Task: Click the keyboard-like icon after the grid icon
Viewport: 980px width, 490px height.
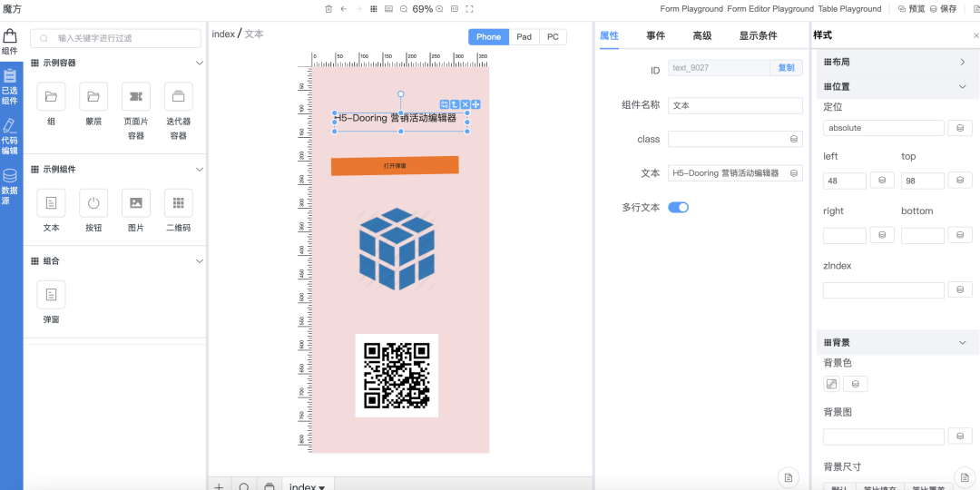Action: point(388,9)
